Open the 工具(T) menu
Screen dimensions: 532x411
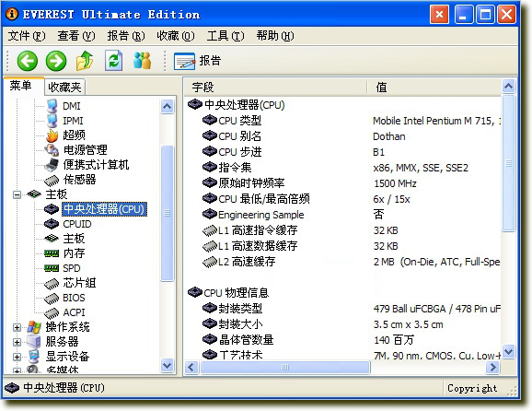pos(226,36)
